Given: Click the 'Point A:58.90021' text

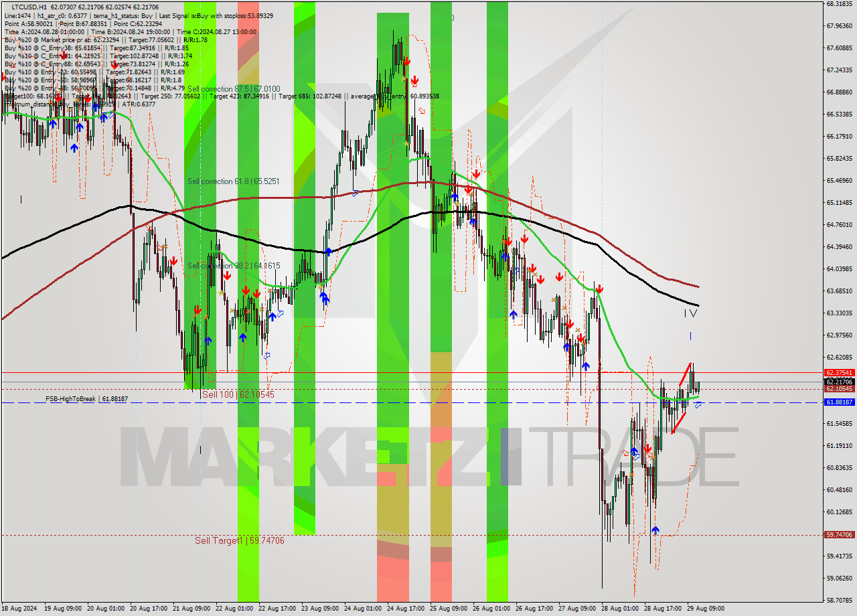Looking at the screenshot, I should coord(27,23).
